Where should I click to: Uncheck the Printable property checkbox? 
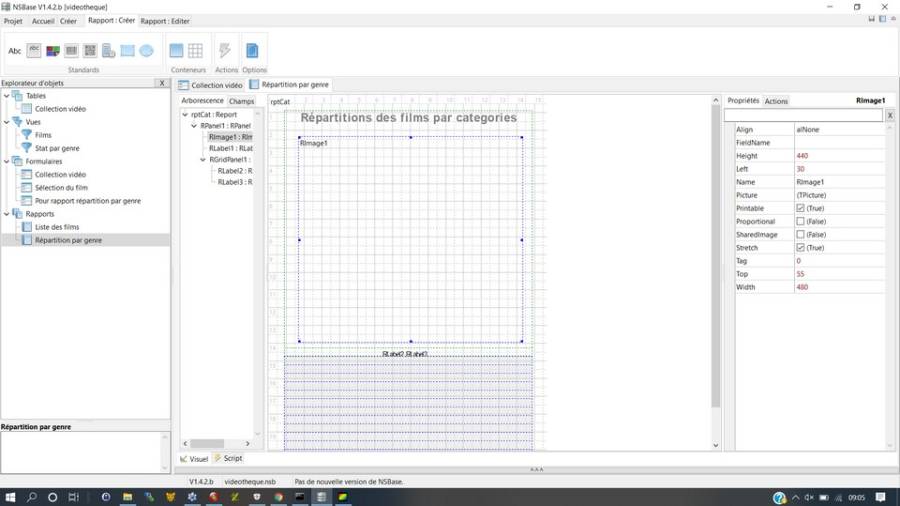(x=800, y=208)
